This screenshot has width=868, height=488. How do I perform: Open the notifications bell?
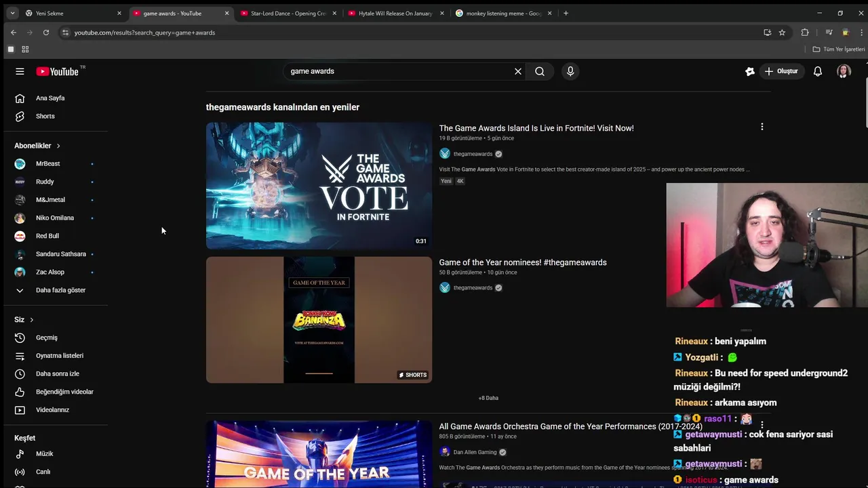coord(818,71)
